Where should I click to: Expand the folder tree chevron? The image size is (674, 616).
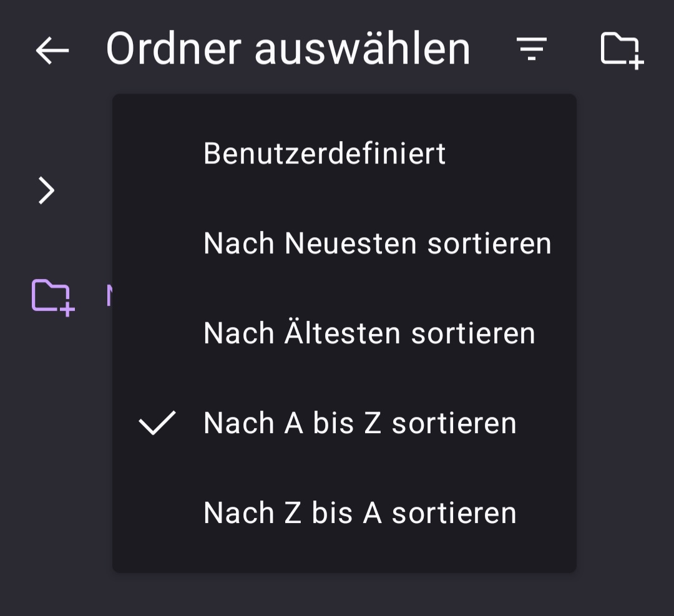pyautogui.click(x=47, y=190)
